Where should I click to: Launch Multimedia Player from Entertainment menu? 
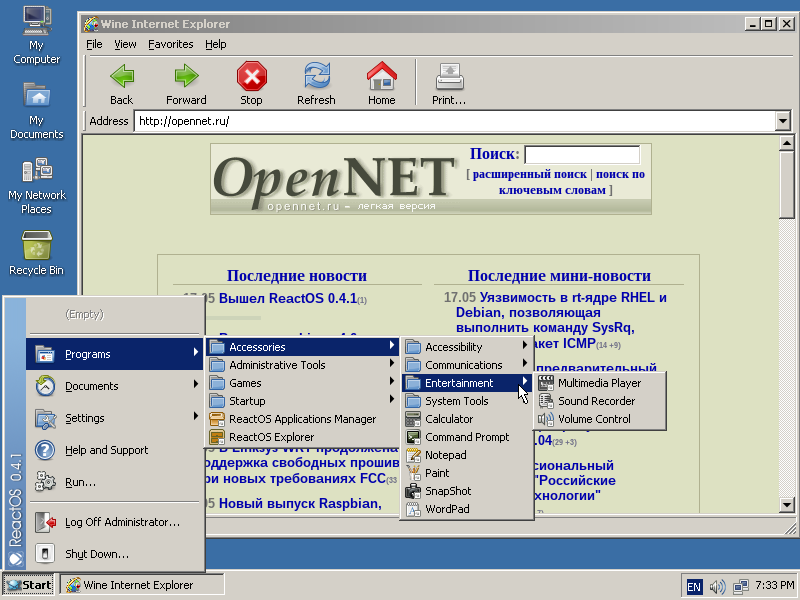[x=599, y=383]
